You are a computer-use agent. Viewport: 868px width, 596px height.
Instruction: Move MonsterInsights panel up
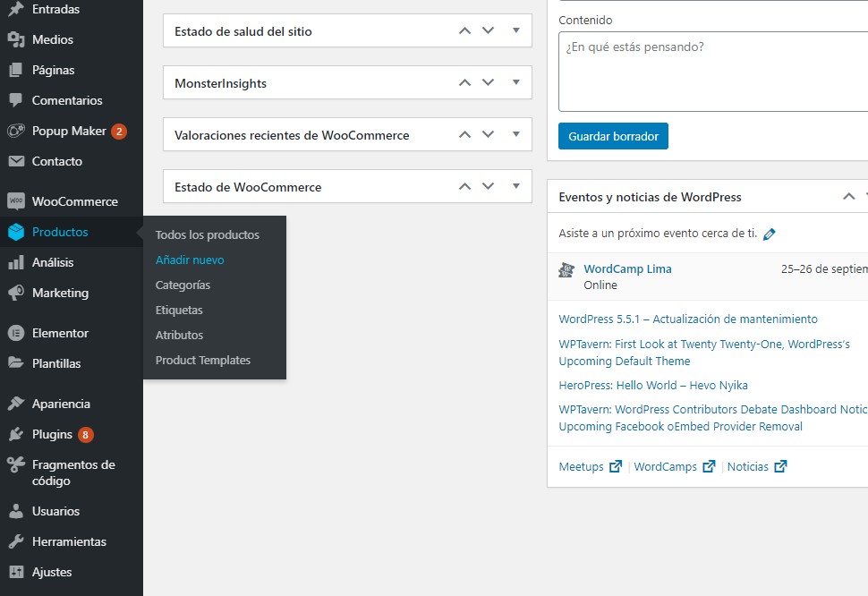click(465, 83)
